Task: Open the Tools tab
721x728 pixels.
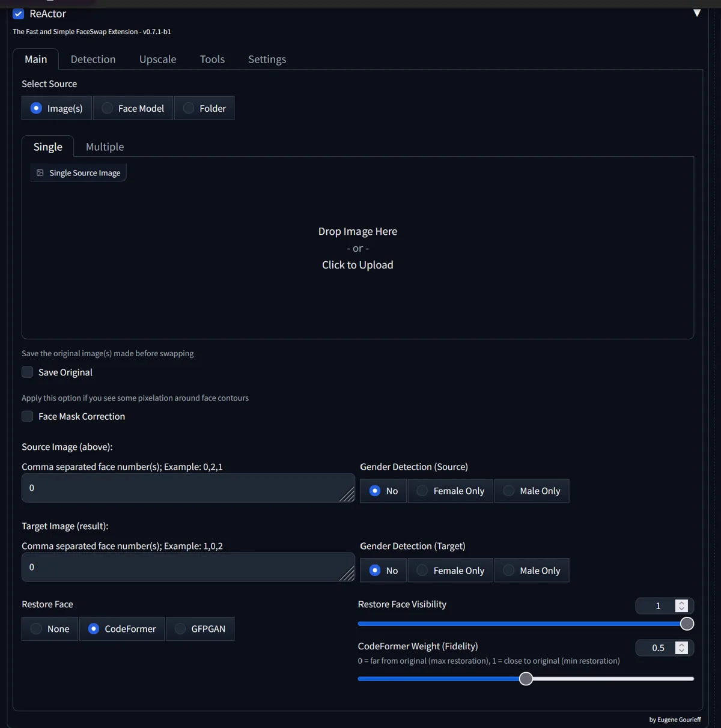Action: [212, 59]
